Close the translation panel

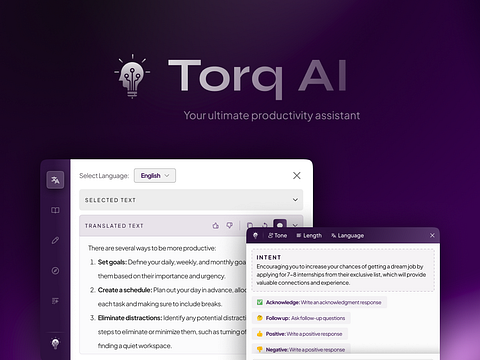click(297, 176)
